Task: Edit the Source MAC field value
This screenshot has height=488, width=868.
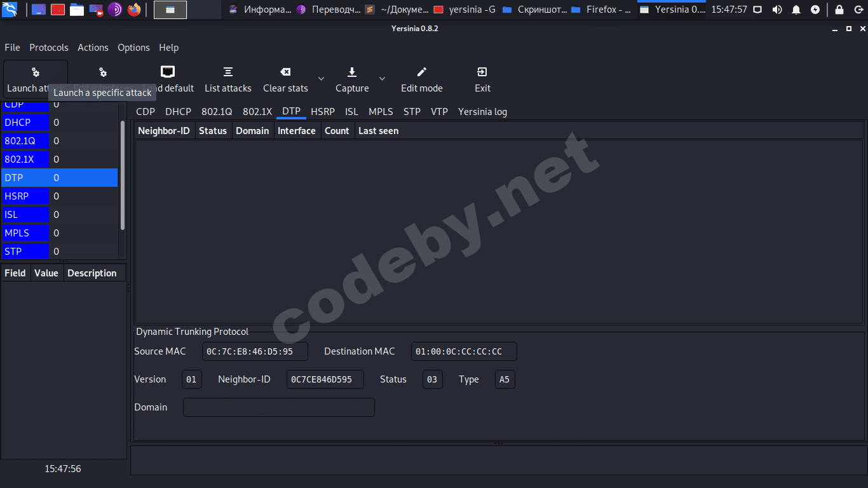Action: (x=255, y=351)
